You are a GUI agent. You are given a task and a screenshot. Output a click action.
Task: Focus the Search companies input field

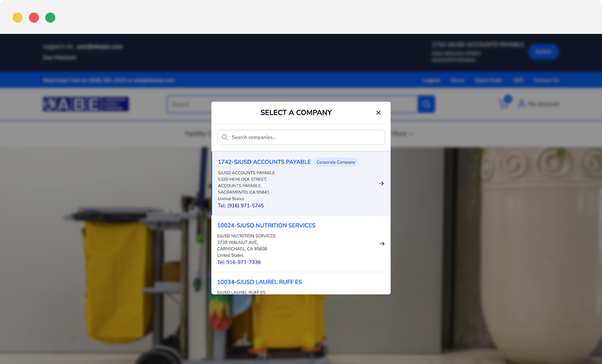304,137
